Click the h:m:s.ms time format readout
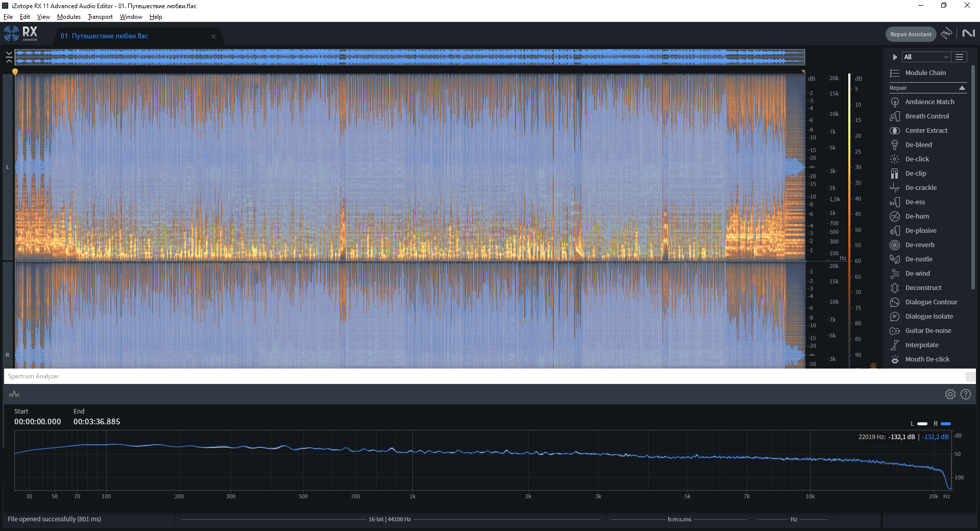Viewport: 980px width, 531px height. click(679, 519)
